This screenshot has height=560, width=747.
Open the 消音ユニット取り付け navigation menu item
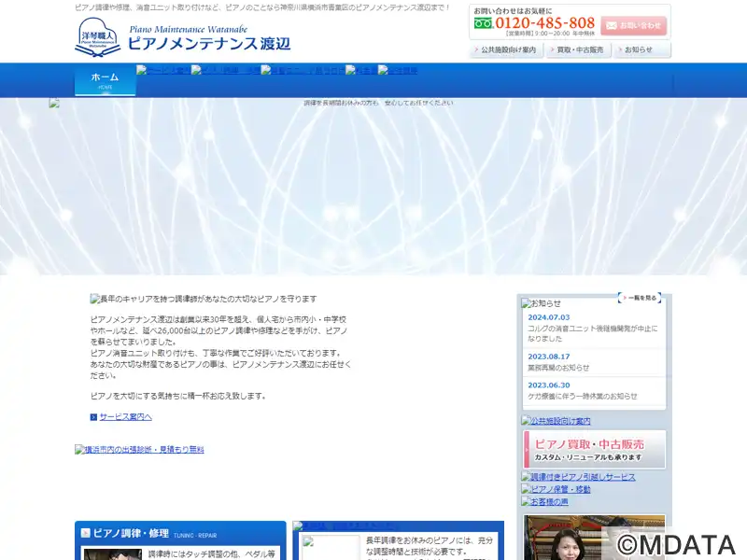(x=303, y=71)
